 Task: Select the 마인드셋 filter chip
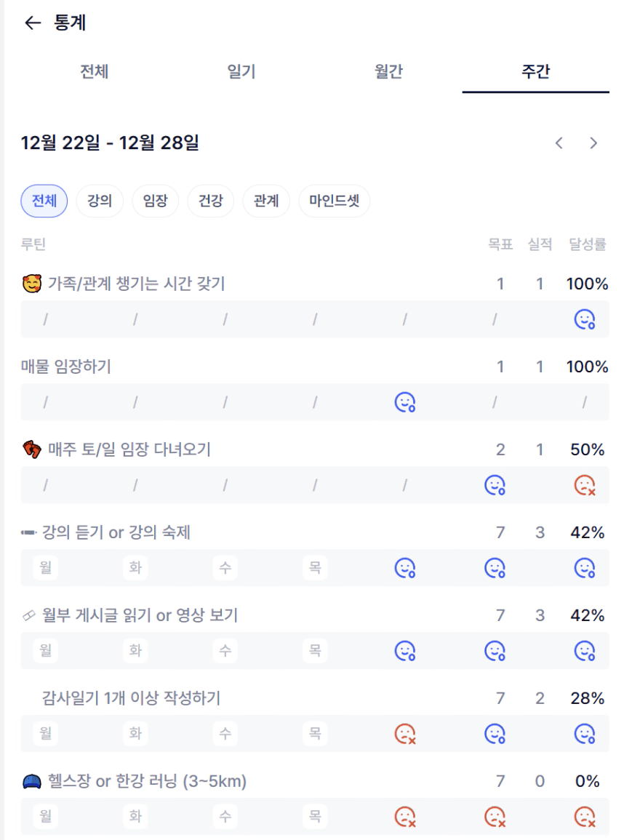(x=334, y=201)
